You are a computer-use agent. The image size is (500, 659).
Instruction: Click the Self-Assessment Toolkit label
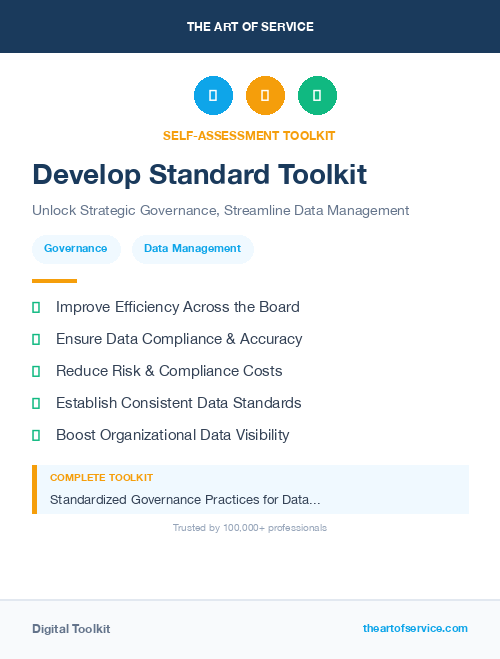(x=249, y=136)
